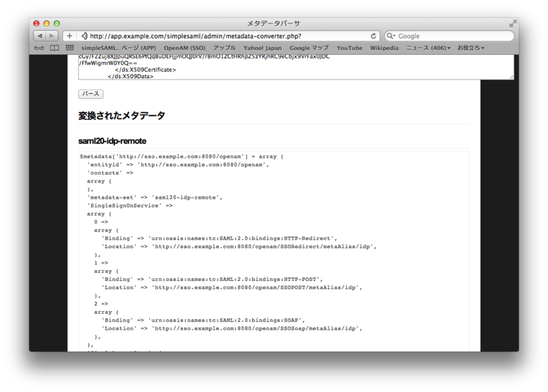This screenshot has width=548, height=392.
Task: Open Top Sites grid icon
Action: (x=70, y=48)
